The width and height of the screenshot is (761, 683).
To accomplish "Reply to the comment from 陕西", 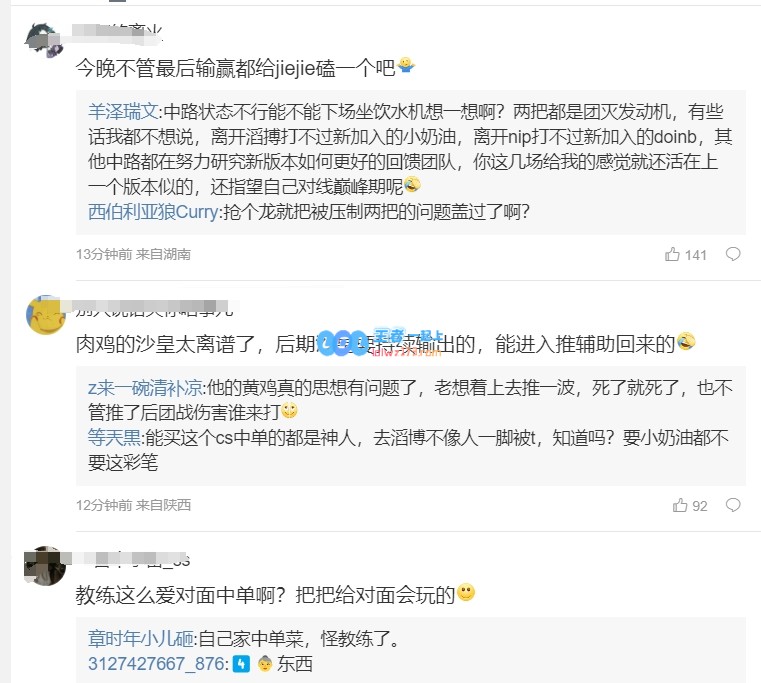I will coord(733,505).
